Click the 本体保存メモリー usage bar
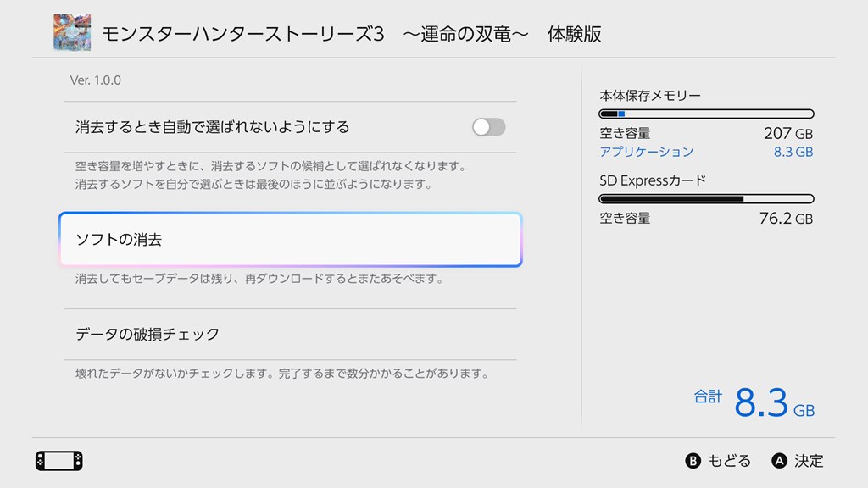The image size is (868, 488). 706,114
